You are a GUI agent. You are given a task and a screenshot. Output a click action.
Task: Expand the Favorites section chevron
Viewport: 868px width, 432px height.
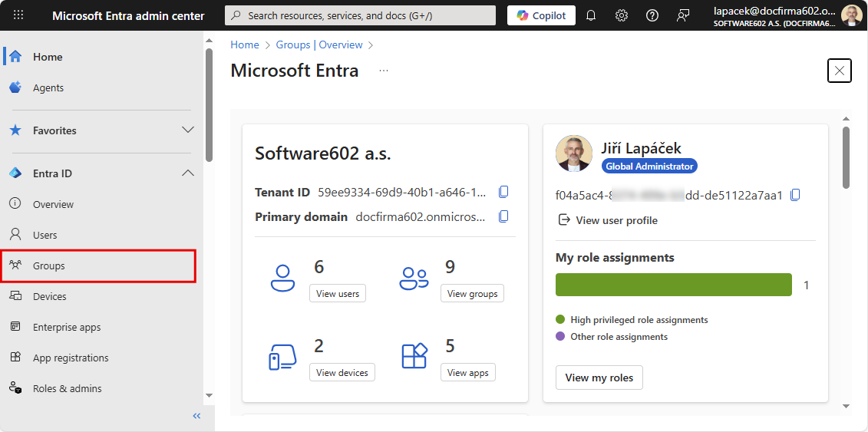tap(188, 130)
